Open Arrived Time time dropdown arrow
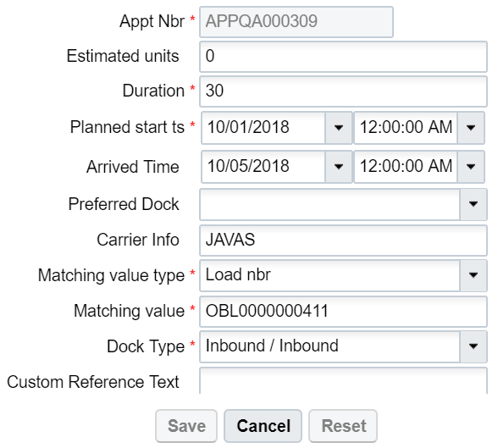This screenshot has width=498, height=448. pyautogui.click(x=471, y=167)
